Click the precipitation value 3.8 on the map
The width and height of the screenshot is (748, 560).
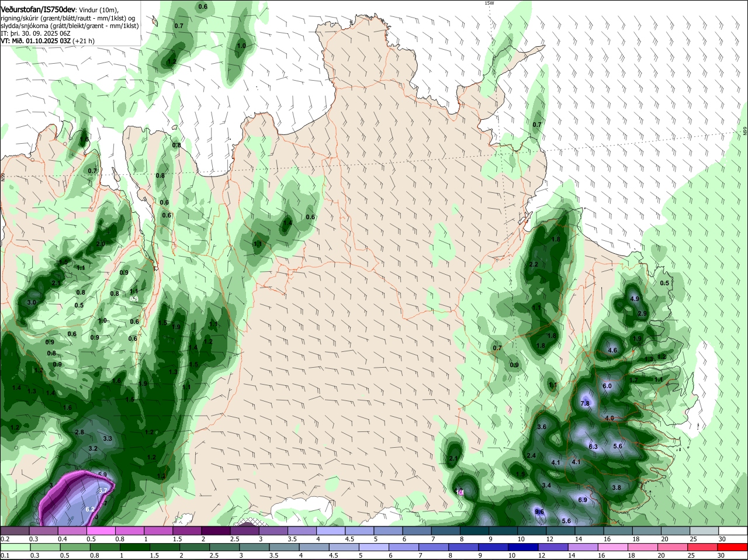click(617, 488)
